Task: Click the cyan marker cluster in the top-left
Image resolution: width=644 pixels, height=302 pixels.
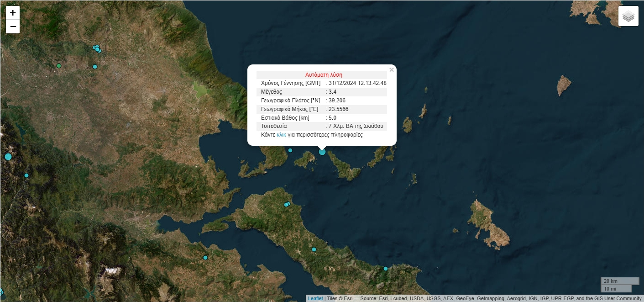Action: (x=97, y=48)
